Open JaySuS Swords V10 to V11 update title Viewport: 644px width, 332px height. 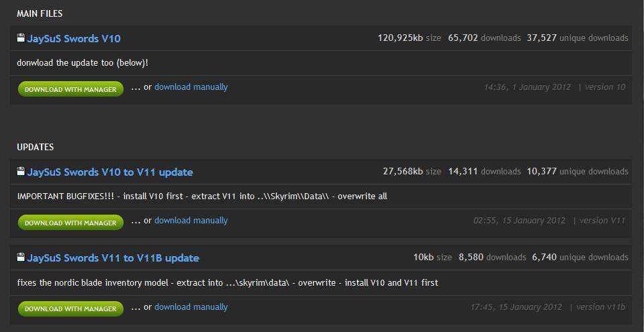(x=109, y=172)
